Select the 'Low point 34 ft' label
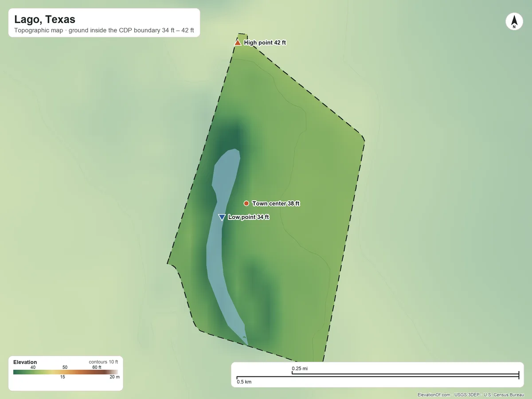The height and width of the screenshot is (399, 532). click(248, 217)
